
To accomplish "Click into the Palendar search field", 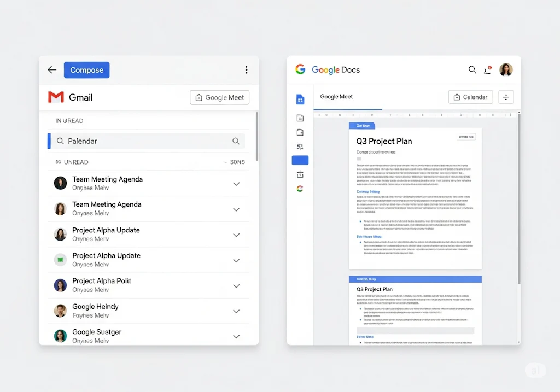I will click(x=147, y=141).
